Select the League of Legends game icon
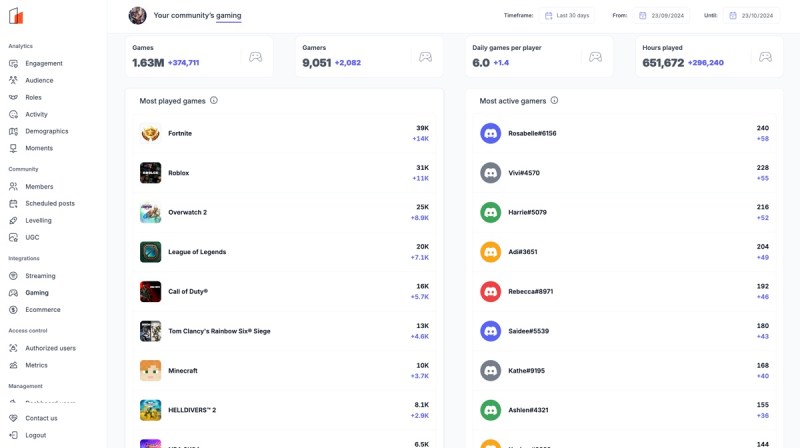Image resolution: width=800 pixels, height=448 pixels. tap(151, 252)
